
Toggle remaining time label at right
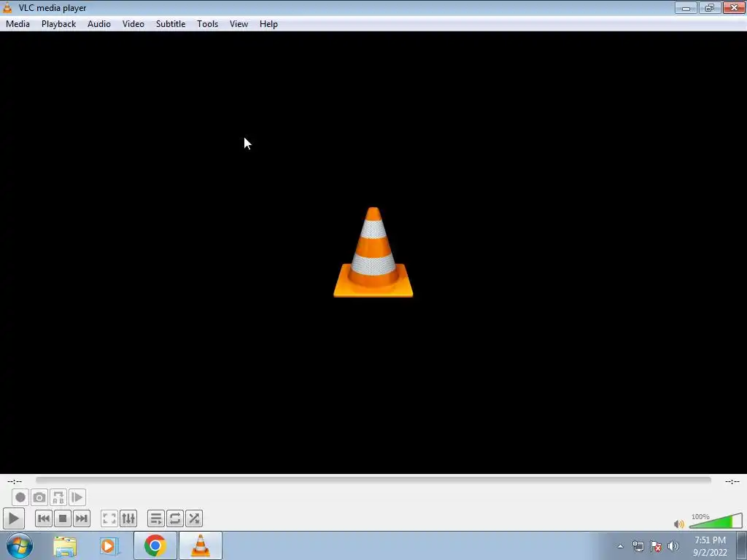[x=732, y=481]
